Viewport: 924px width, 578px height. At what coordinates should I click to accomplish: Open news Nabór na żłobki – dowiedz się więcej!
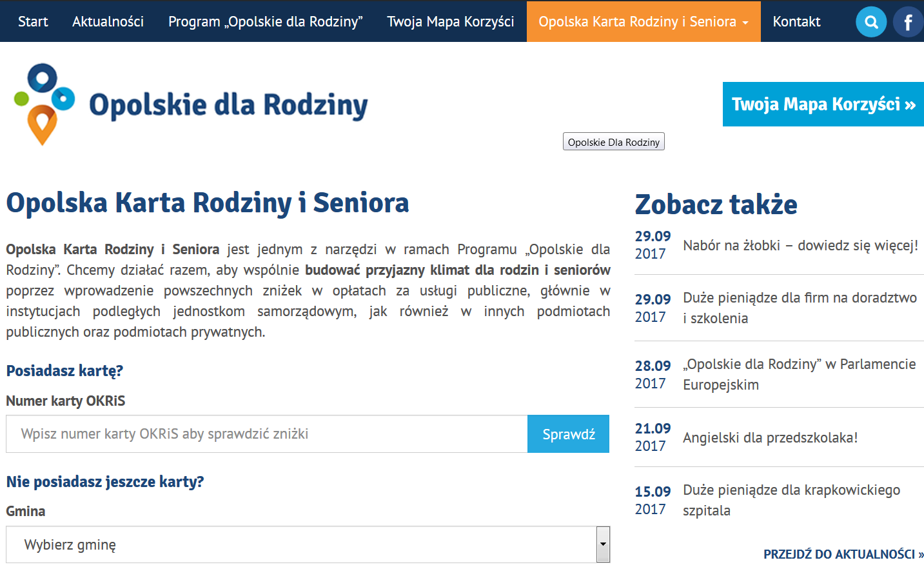pos(800,245)
